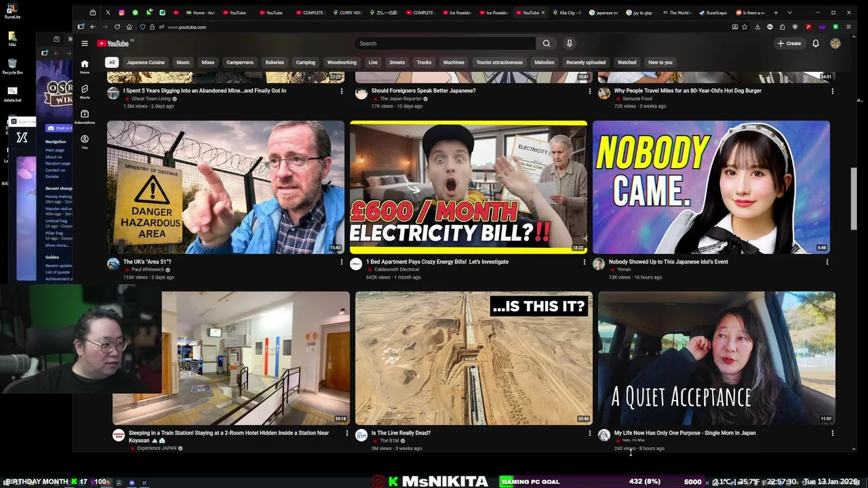Screen dimensions: 868x488
Task: Go to the YouTube logo home link
Action: [113, 43]
